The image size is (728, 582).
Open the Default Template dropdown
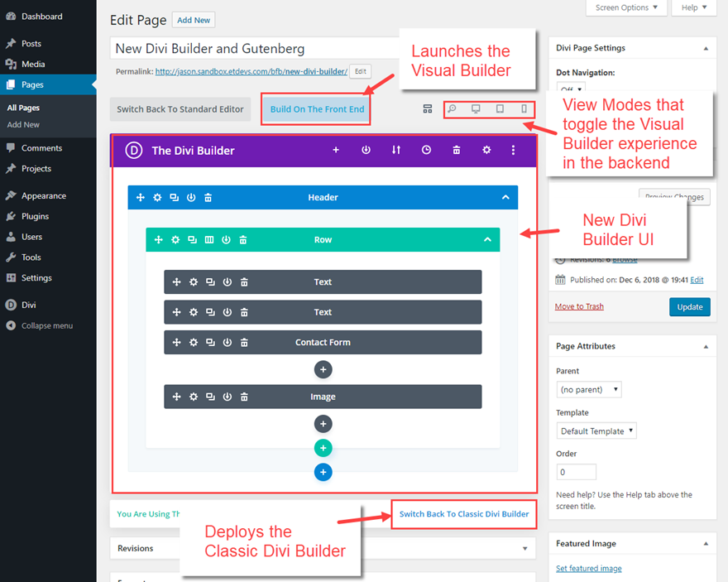(x=596, y=430)
